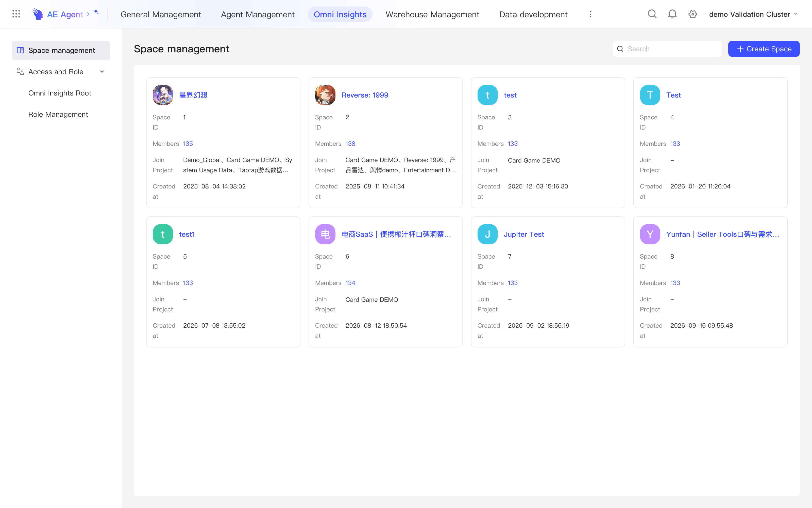Select the Omni Insights tab
This screenshot has height=508, width=812.
[340, 14]
